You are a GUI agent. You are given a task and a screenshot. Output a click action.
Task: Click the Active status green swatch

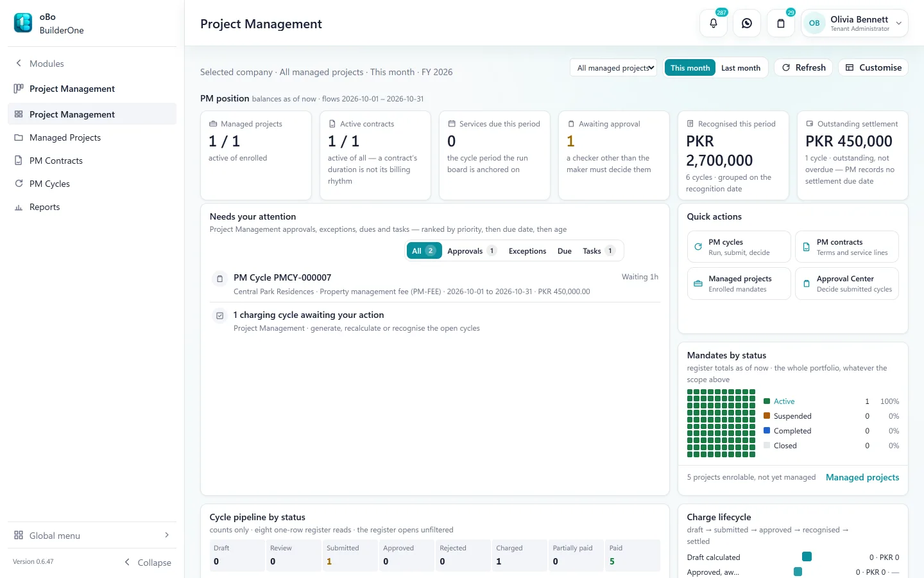pos(767,401)
